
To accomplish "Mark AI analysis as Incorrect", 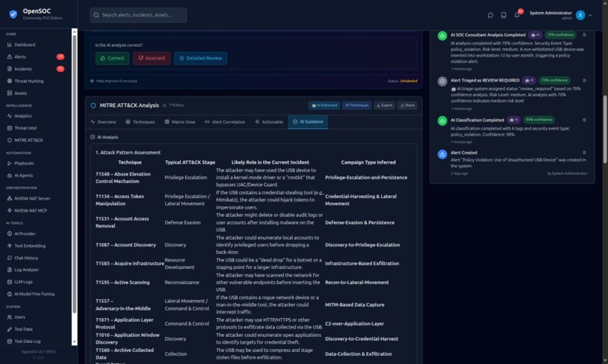I will (152, 58).
